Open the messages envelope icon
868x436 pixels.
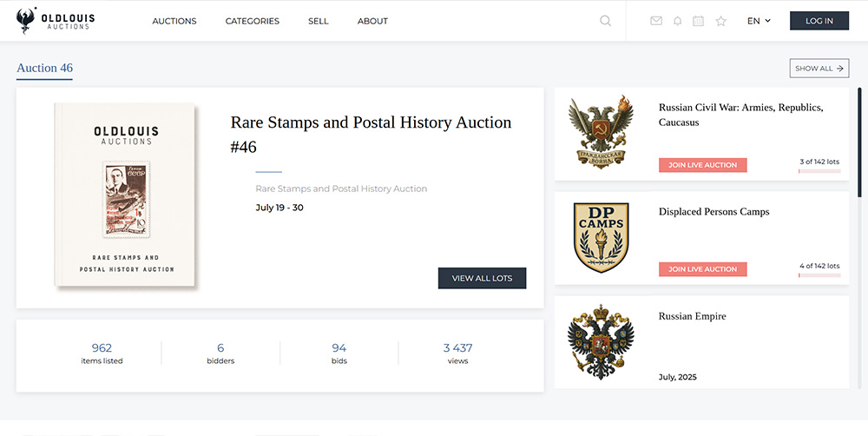656,21
